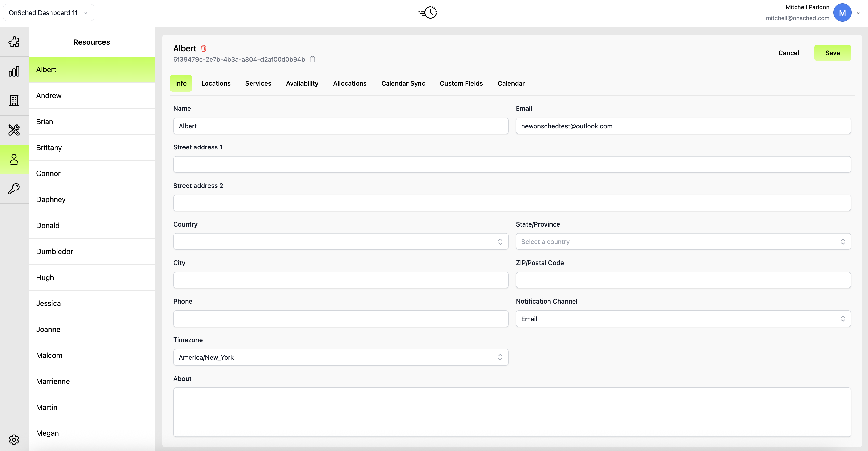868x451 pixels.
Task: Open the analytics bar chart sidebar icon
Action: (x=14, y=71)
